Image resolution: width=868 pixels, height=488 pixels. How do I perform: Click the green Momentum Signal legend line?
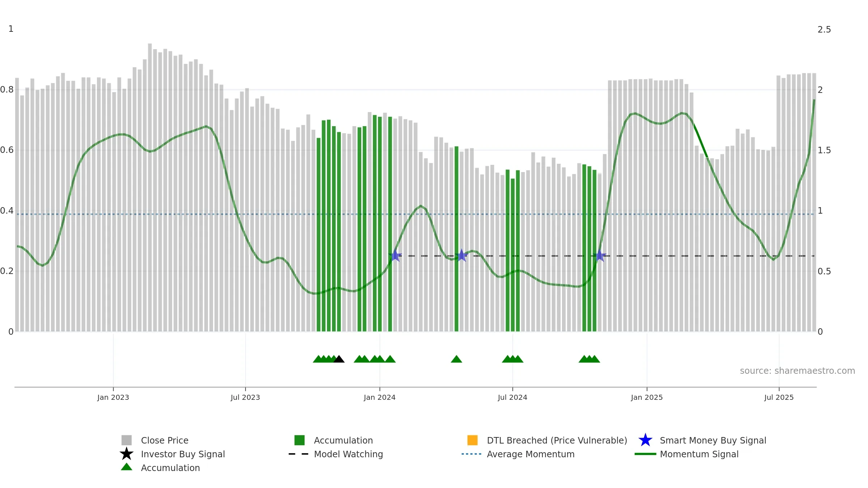[645, 454]
